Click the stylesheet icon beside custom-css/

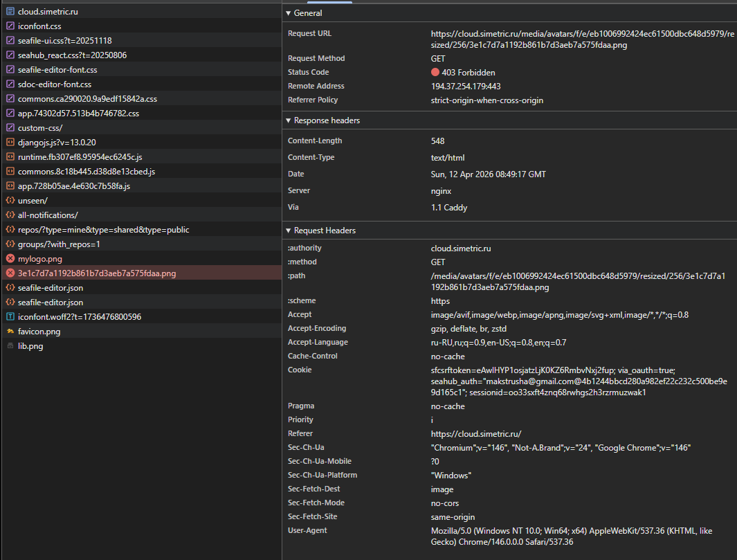tap(10, 128)
